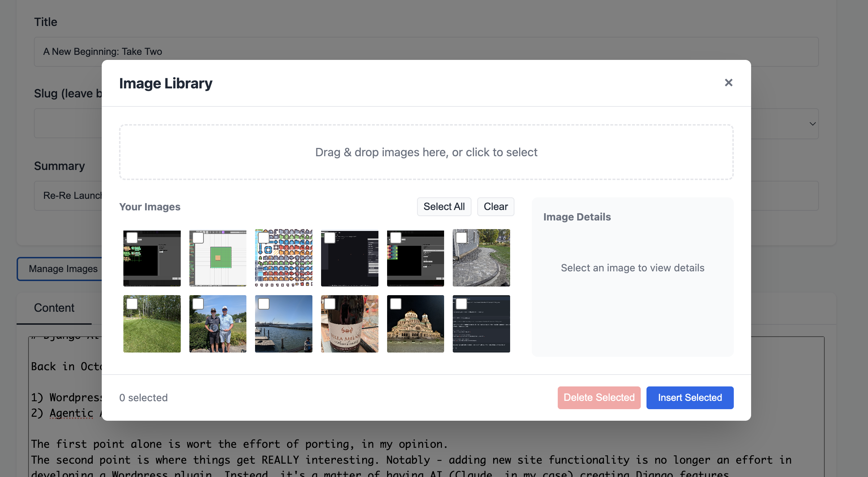Image resolution: width=868 pixels, height=477 pixels.
Task: Expand the dropdown beside the Slug field
Action: click(x=812, y=123)
